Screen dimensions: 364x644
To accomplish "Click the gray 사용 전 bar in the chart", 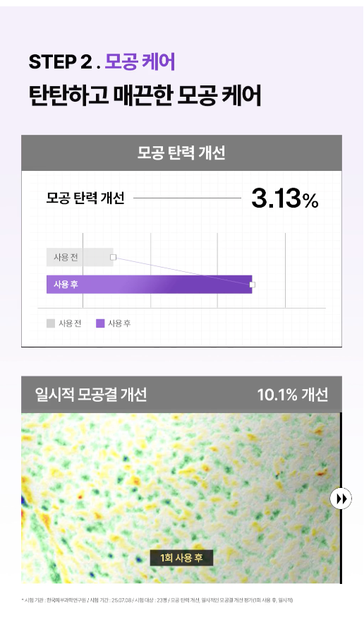I will click(x=80, y=257).
